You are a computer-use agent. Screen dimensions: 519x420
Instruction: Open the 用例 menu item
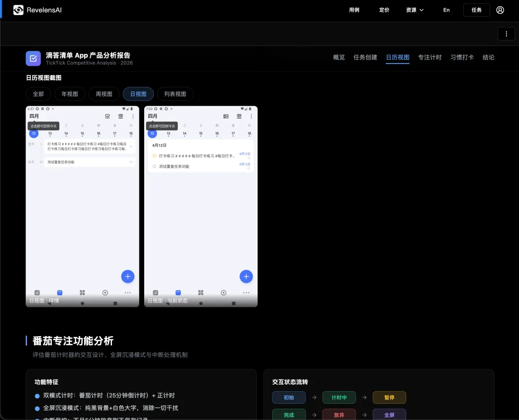tap(354, 10)
